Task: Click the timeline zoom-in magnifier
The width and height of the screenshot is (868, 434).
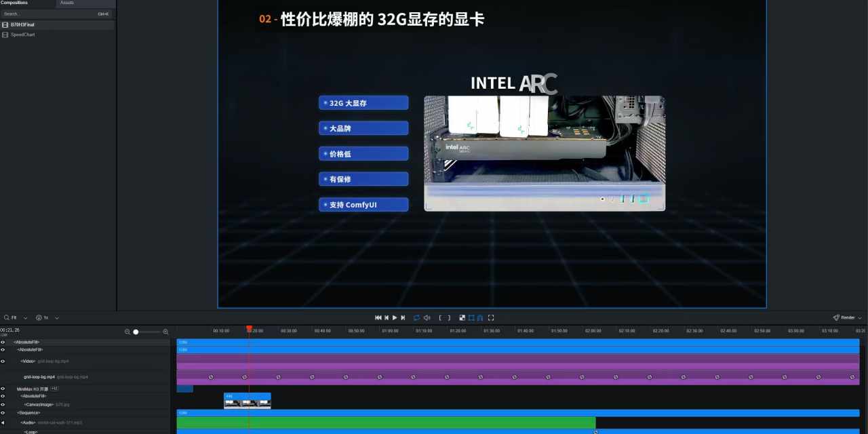Action: coord(165,332)
